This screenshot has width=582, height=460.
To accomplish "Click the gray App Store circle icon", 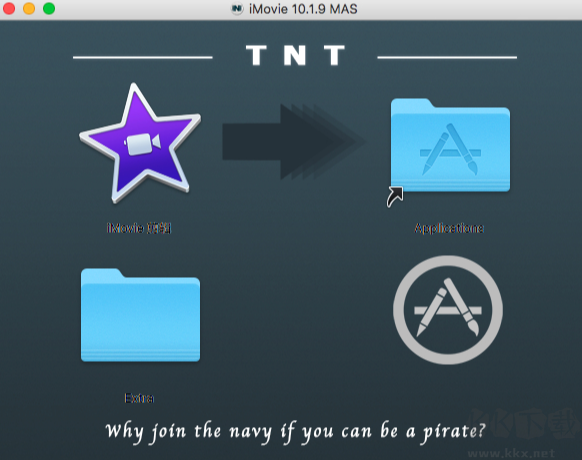I will coord(448,310).
